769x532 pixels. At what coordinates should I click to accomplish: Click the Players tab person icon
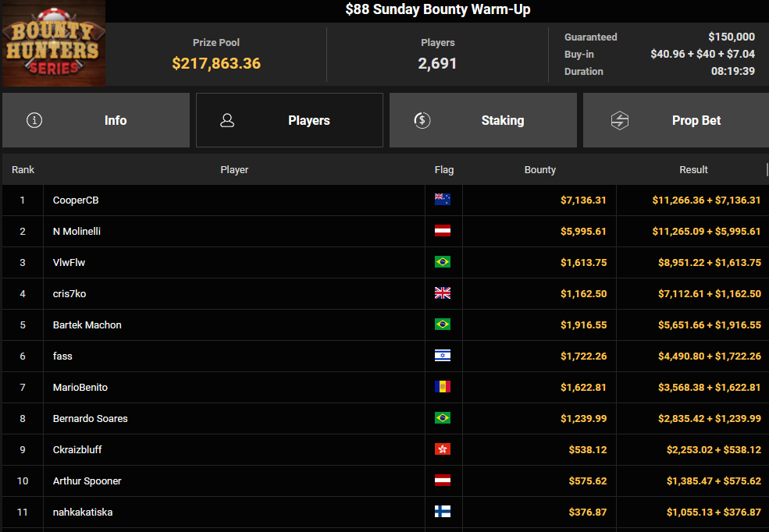click(227, 120)
